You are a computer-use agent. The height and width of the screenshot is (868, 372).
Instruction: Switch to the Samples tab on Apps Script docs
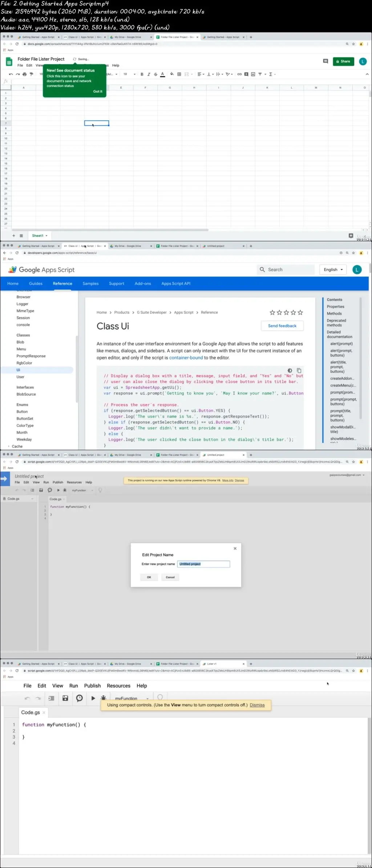click(90, 283)
